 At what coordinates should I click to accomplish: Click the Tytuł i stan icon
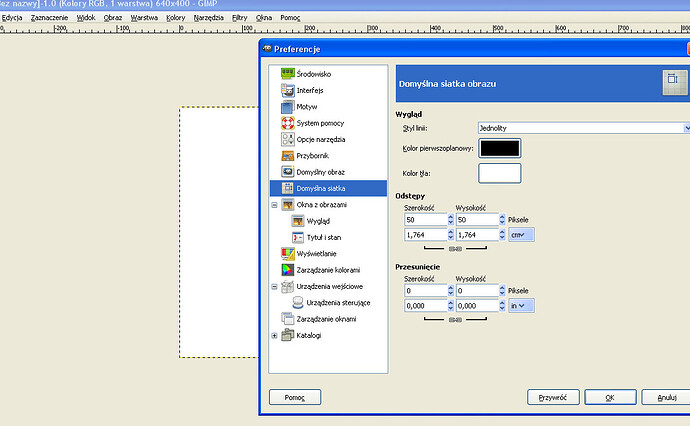pos(298,237)
